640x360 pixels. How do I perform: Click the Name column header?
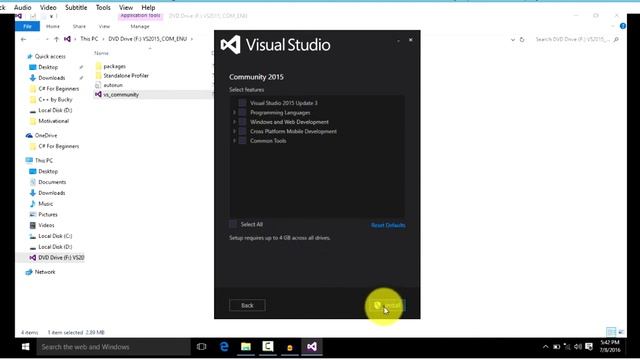[x=102, y=53]
